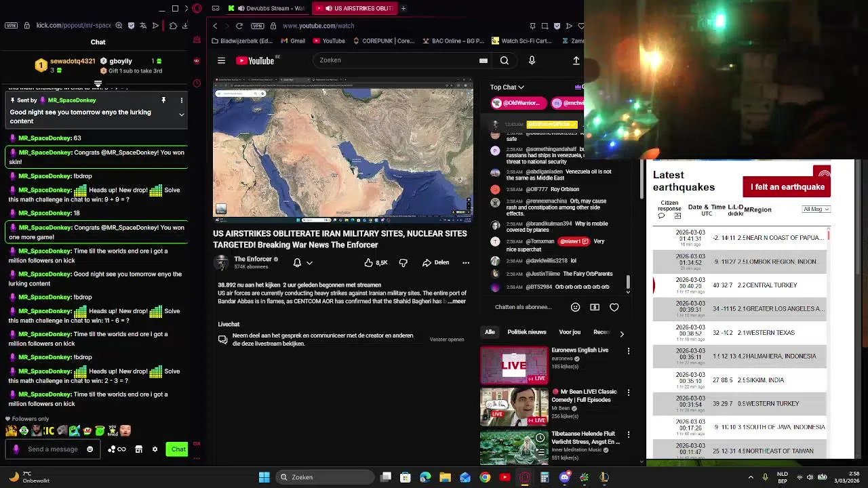This screenshot has height=488, width=868.
Task: Select the Voor jou chip
Action: coord(570,332)
